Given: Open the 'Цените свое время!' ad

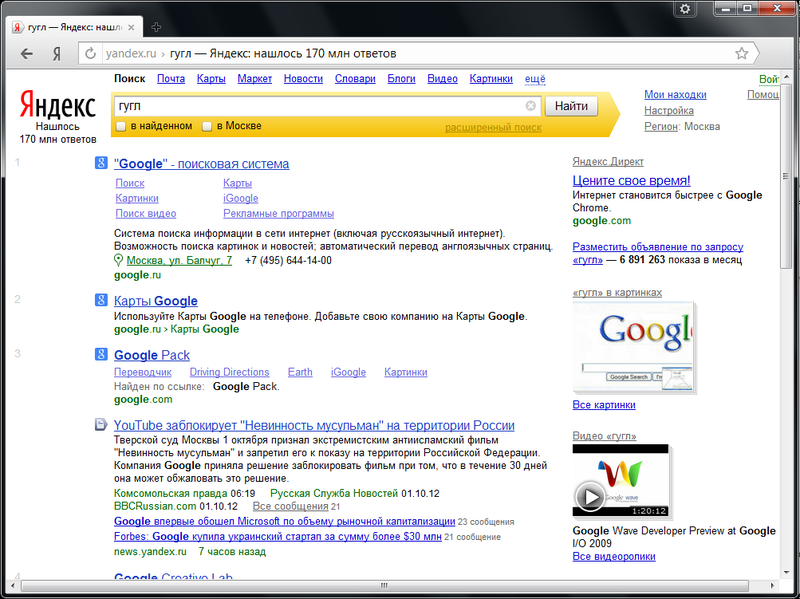Looking at the screenshot, I should (631, 181).
